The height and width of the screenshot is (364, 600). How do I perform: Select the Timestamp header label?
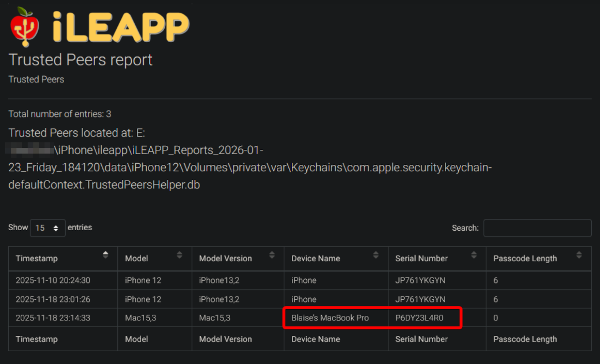pos(37,258)
